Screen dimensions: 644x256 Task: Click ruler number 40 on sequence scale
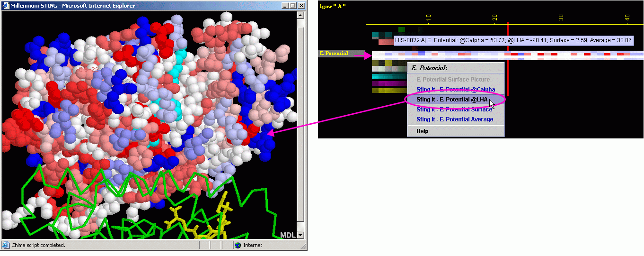point(627,18)
